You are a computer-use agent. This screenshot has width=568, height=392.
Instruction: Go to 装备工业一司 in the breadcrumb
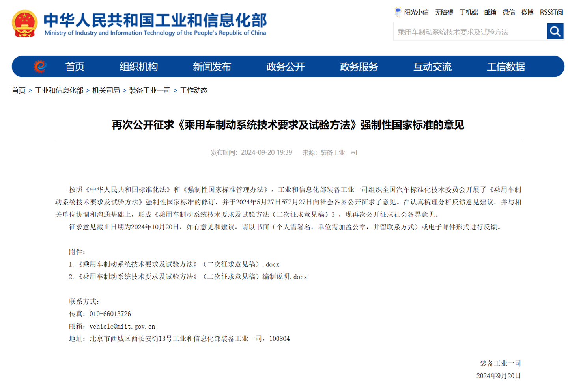tap(150, 90)
